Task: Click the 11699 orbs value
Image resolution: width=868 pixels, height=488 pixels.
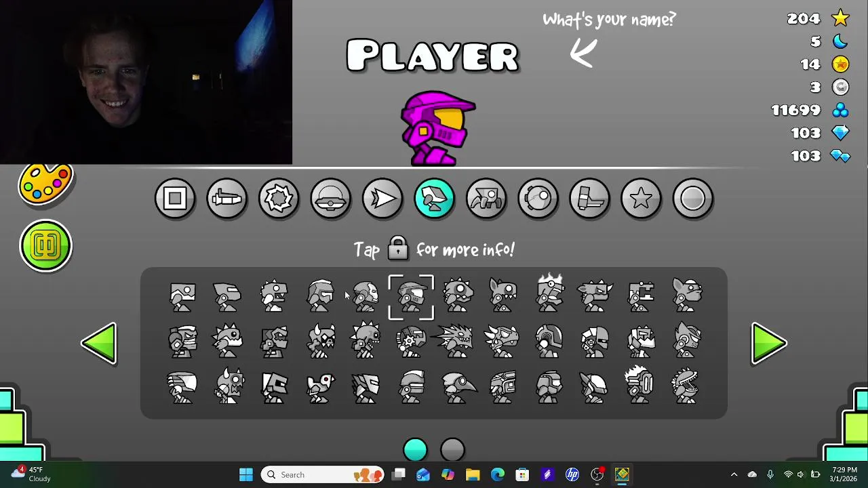Action: (x=795, y=110)
